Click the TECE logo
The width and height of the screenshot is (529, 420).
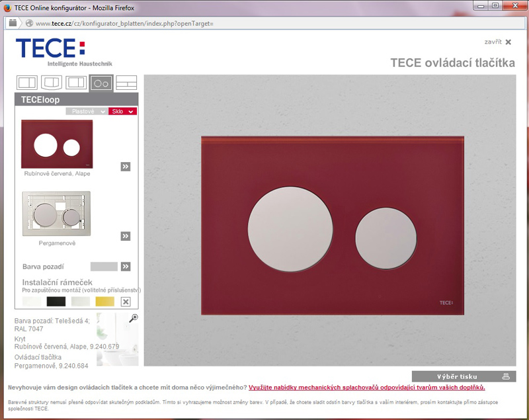pos(51,48)
